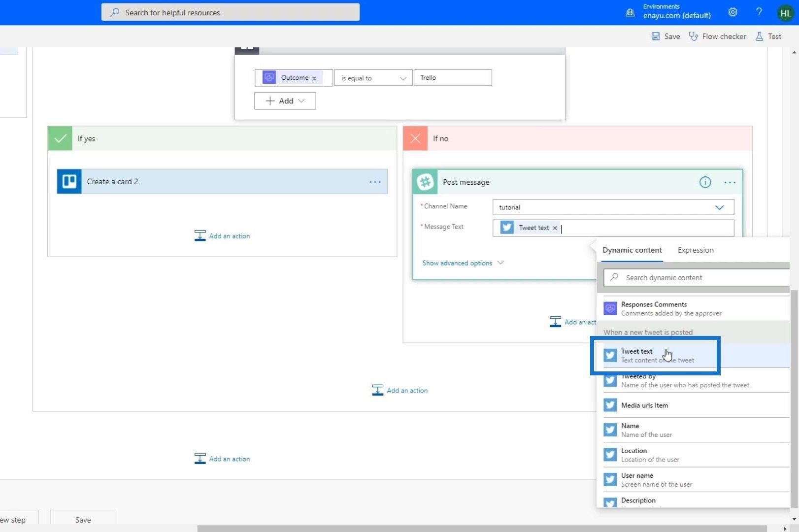Click the Search dynamic content field
Viewport: 799px width, 532px height.
click(697, 277)
